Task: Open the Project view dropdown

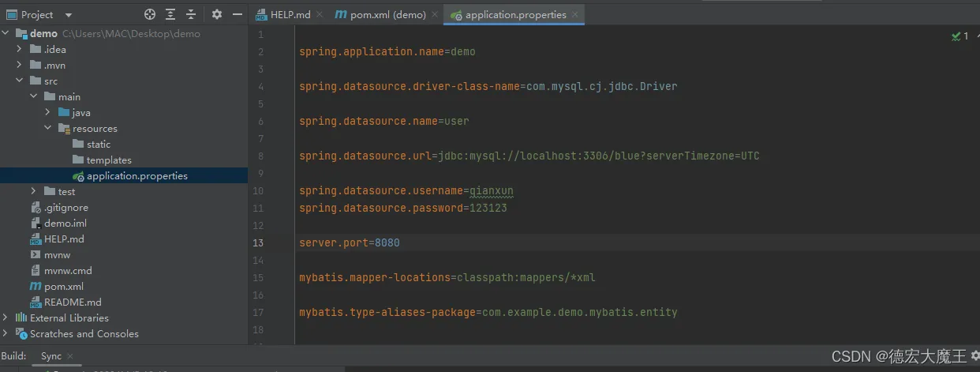Action: click(x=68, y=15)
